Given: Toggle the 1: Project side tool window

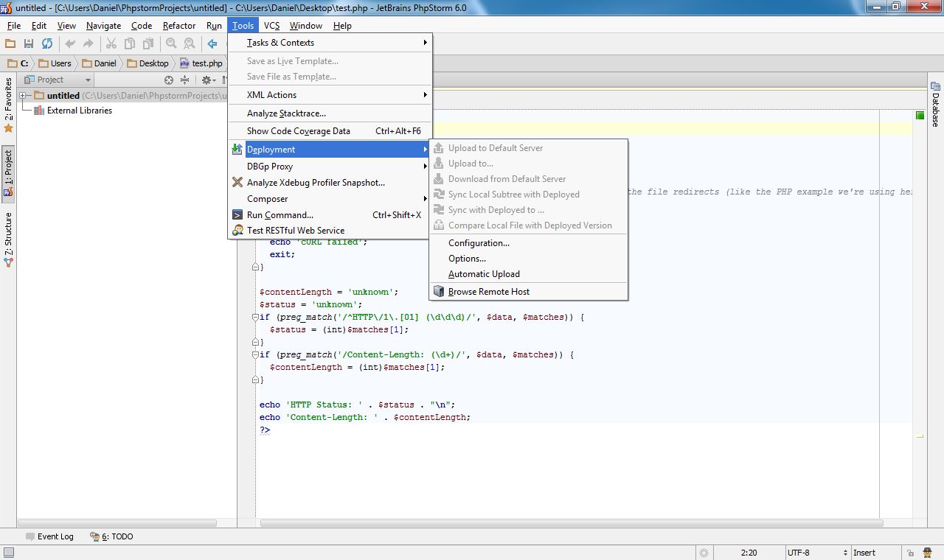Looking at the screenshot, I should (8, 172).
